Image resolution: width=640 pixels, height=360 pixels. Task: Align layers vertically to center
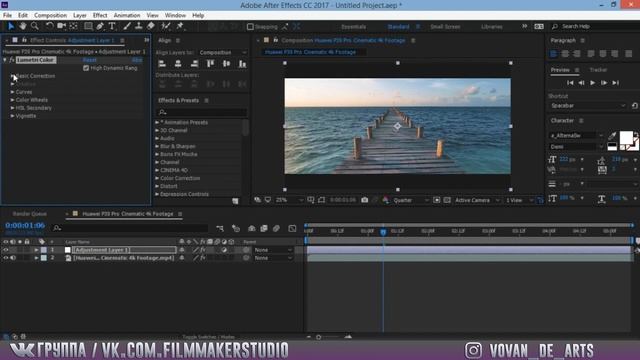(x=226, y=64)
